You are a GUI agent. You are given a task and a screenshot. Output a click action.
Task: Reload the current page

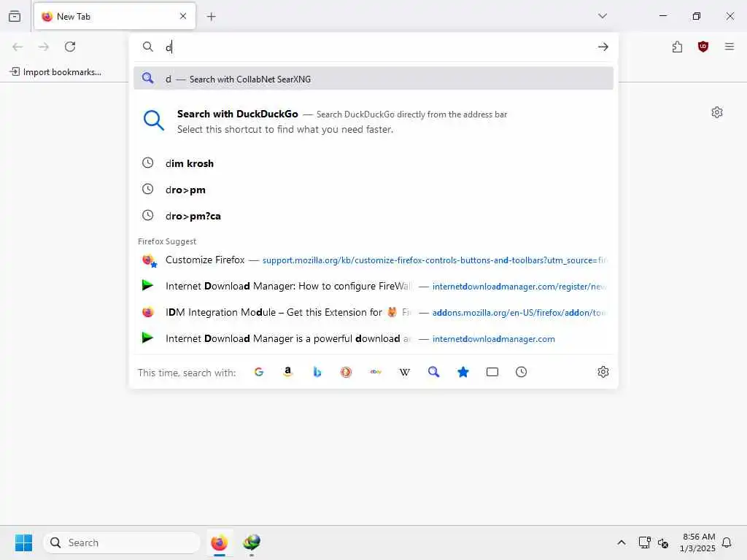tap(70, 47)
